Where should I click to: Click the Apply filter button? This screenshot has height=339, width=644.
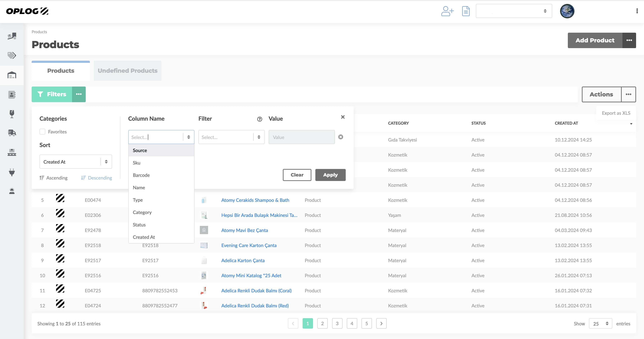click(x=330, y=175)
